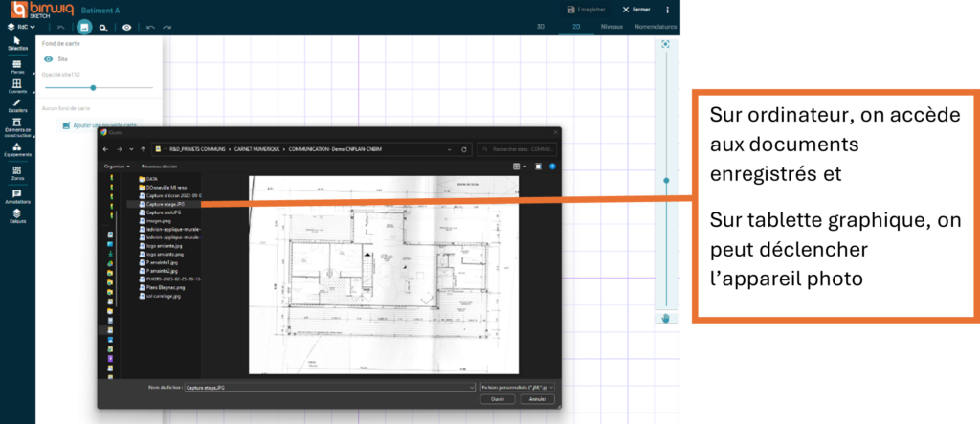This screenshot has width=980, height=424.
Task: Click the hand pan icon below zoom slider
Action: click(666, 319)
